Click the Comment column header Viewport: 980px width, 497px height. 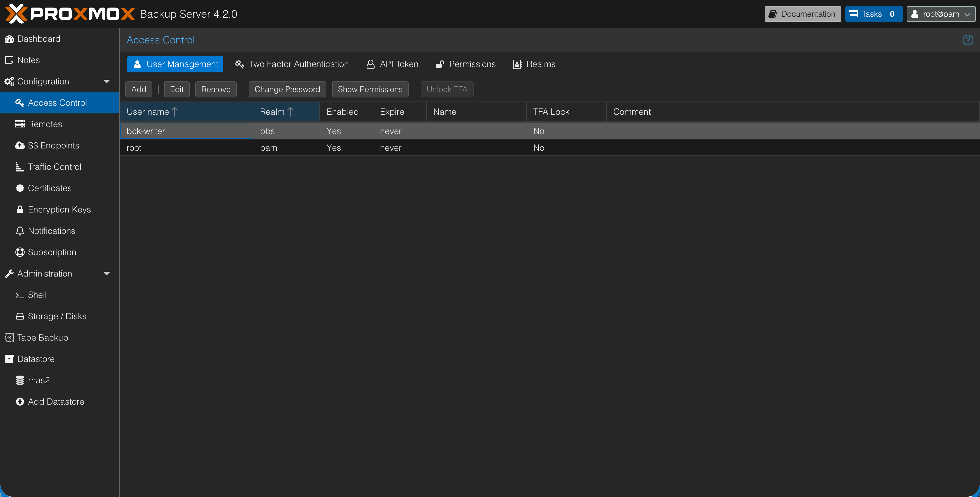(x=793, y=112)
